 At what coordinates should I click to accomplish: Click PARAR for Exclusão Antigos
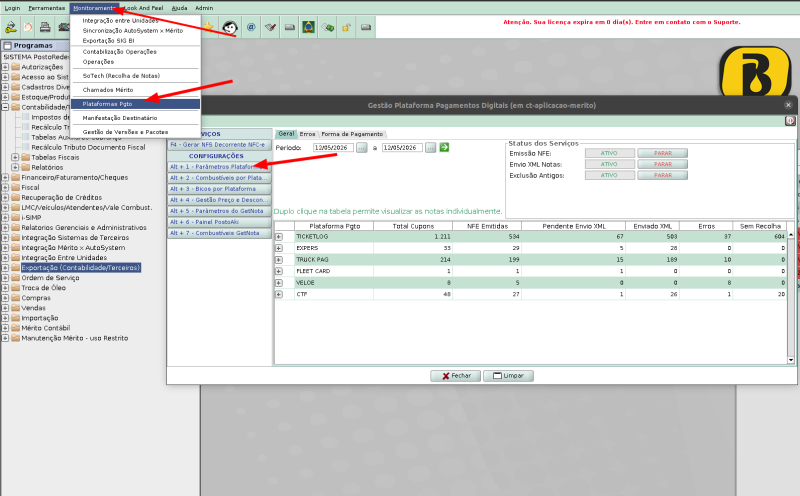(663, 176)
